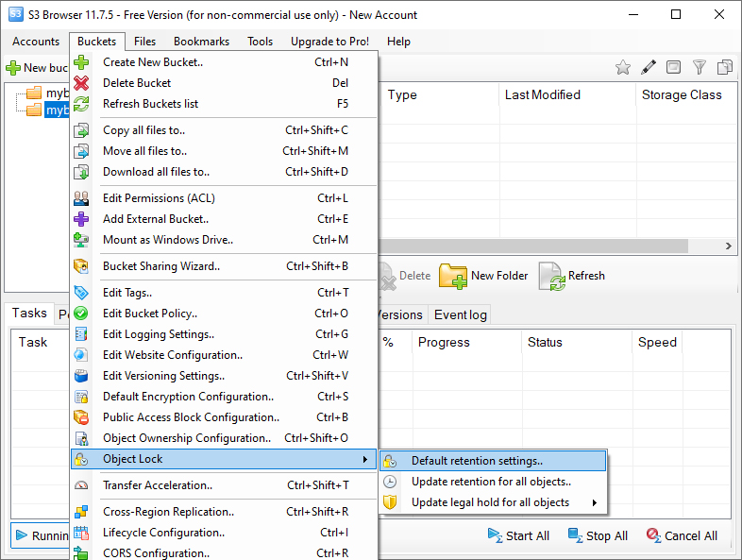742x560 pixels.
Task: Close the Buckets menu by clicking Buckets
Action: pos(97,42)
